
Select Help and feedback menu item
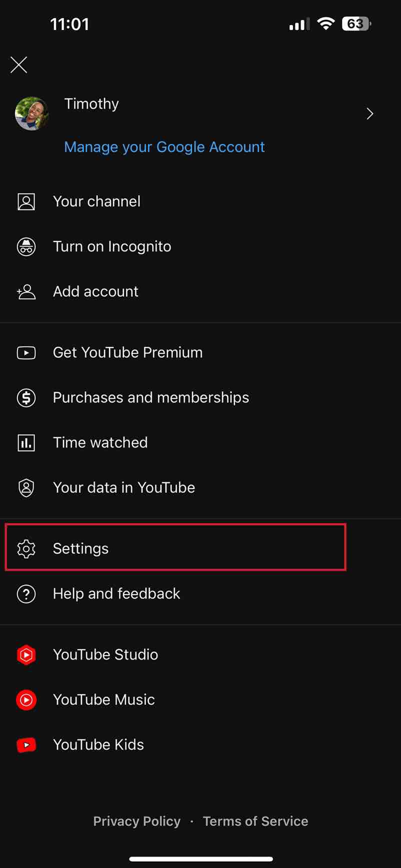tap(200, 593)
